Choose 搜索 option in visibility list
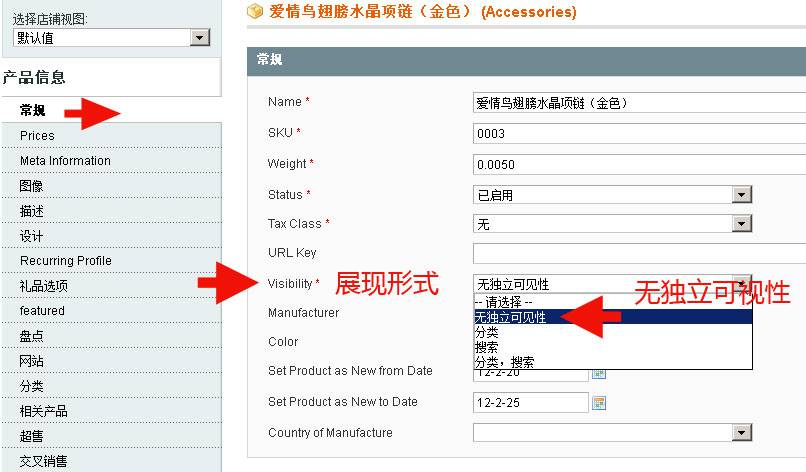The width and height of the screenshot is (806, 472). [x=613, y=347]
